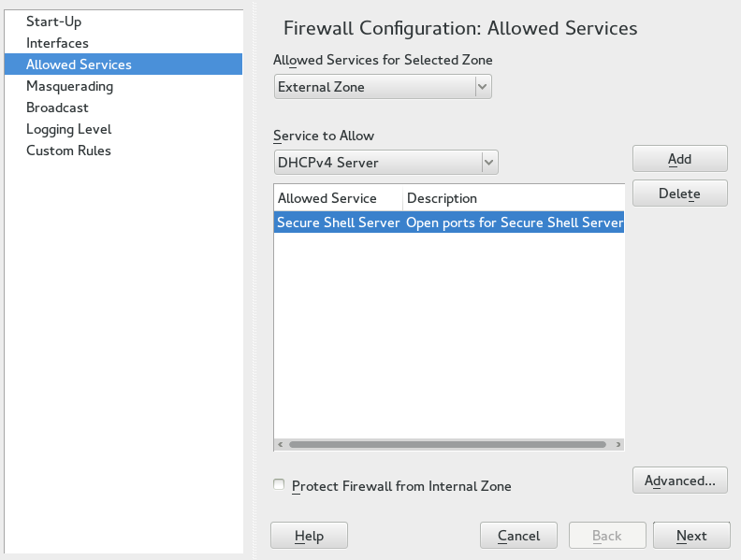Screen dimensions: 741x560
Task: Delete the selected allowed service
Action: click(x=679, y=194)
